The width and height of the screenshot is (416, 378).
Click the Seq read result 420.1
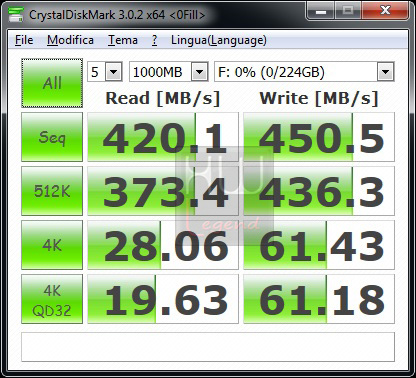pos(163,137)
